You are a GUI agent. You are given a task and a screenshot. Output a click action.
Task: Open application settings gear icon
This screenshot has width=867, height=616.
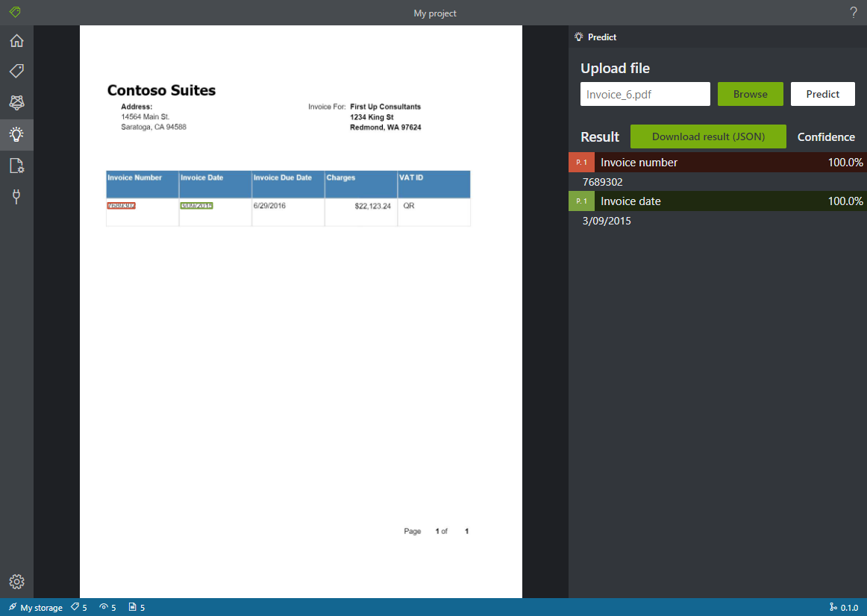(16, 581)
